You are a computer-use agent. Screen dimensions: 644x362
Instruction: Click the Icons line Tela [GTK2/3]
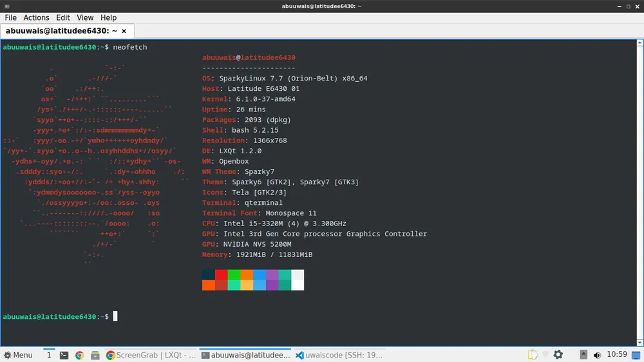click(x=244, y=193)
